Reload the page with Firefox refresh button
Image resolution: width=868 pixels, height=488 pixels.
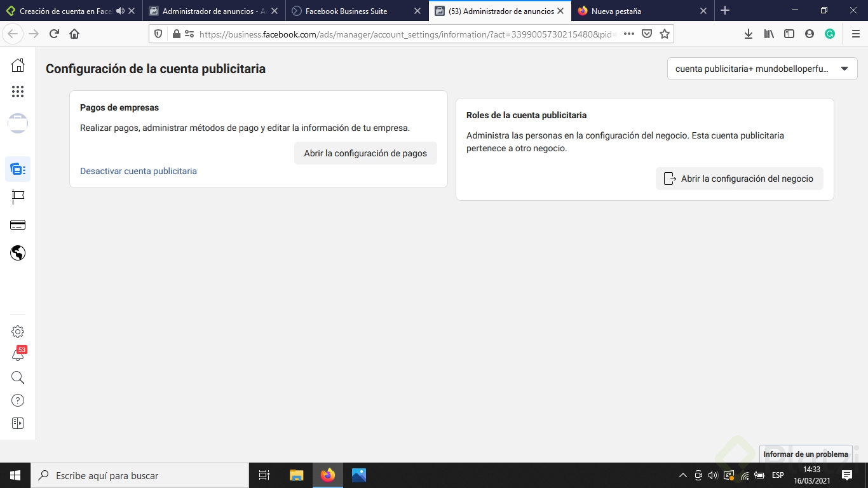[x=54, y=34]
